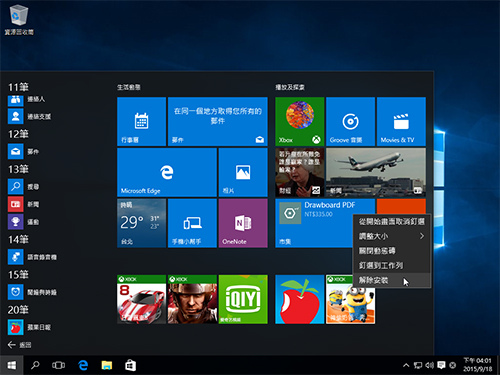The image size is (500, 375).
Task: Choose 關閉動態磚 in context menu
Action: click(392, 251)
